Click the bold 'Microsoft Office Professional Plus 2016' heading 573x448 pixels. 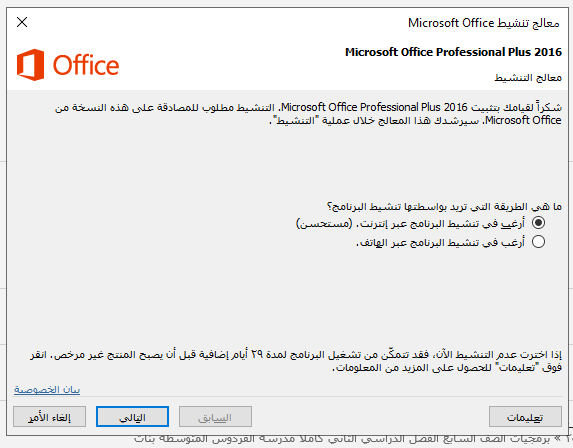pos(453,52)
